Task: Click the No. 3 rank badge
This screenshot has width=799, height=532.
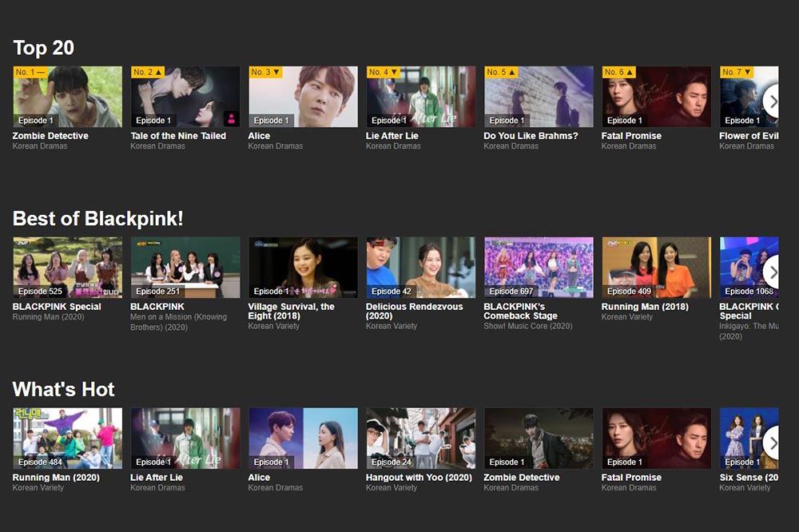Action: pos(265,72)
